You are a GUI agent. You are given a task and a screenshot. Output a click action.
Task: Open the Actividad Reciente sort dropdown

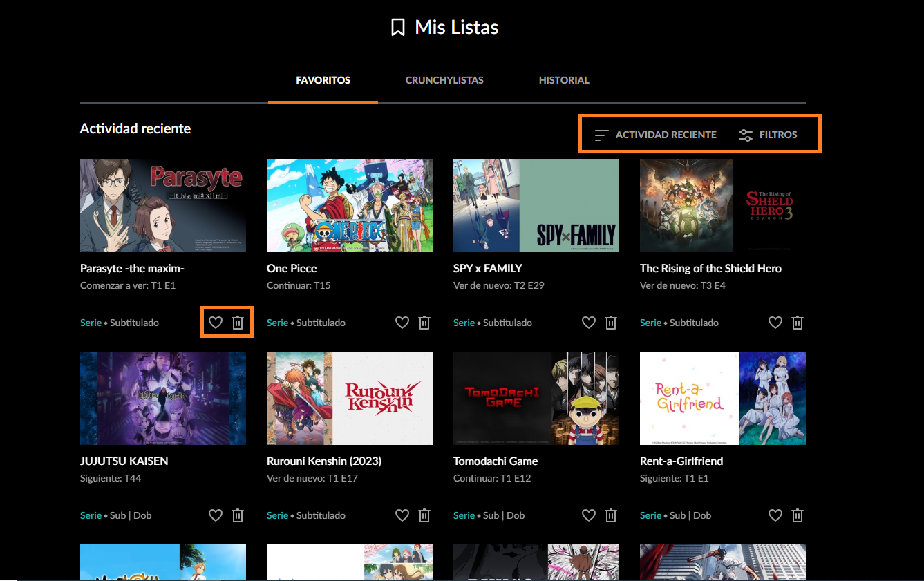click(x=655, y=135)
